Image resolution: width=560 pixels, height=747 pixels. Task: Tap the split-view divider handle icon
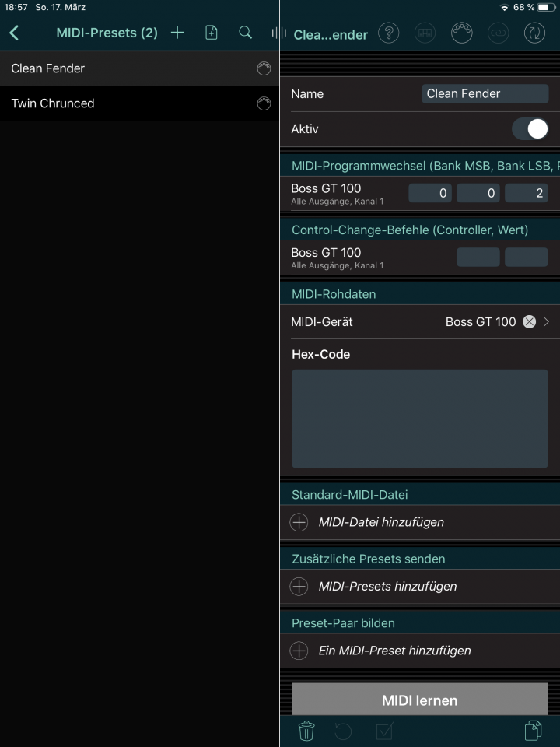pyautogui.click(x=279, y=33)
